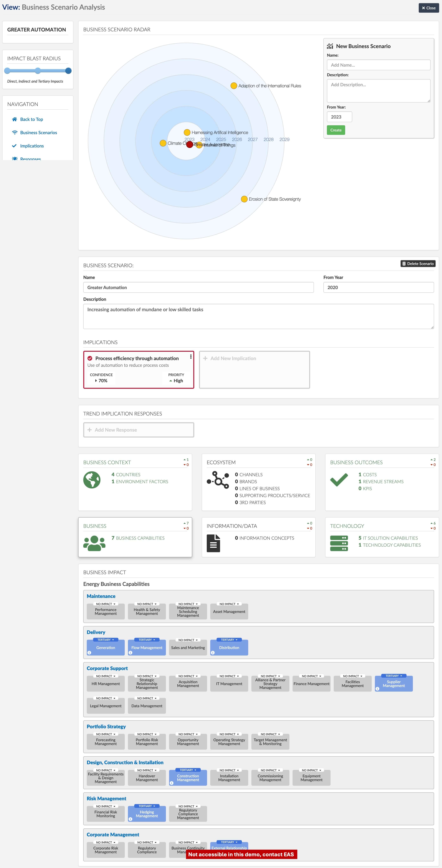442x868 pixels.
Task: Select the Harnessing Artifical Intelligence dot
Action: [187, 132]
